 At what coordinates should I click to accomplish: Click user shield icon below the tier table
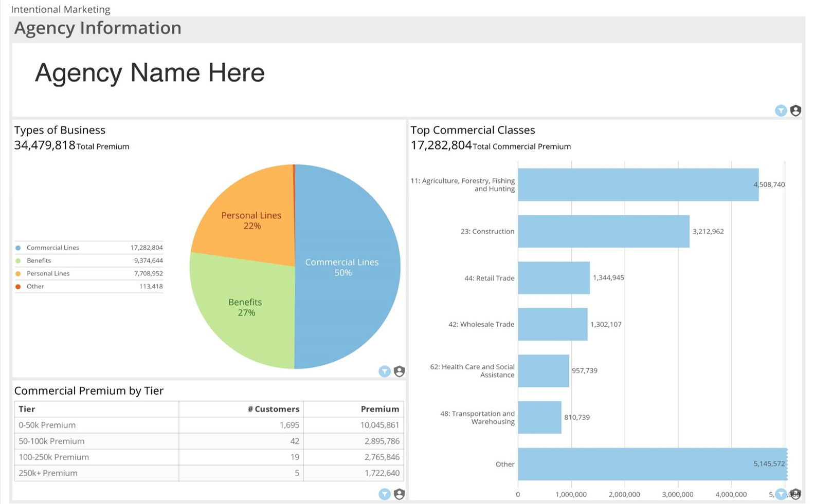399,494
